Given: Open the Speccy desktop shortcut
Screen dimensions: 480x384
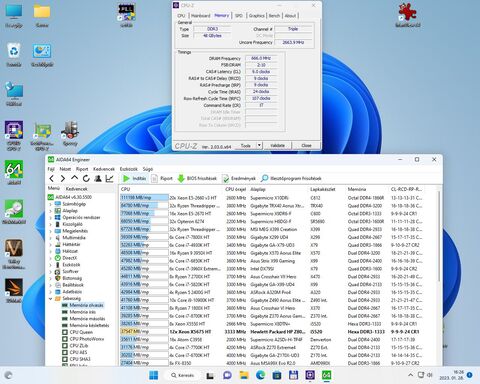Looking at the screenshot, I should [x=70, y=134].
